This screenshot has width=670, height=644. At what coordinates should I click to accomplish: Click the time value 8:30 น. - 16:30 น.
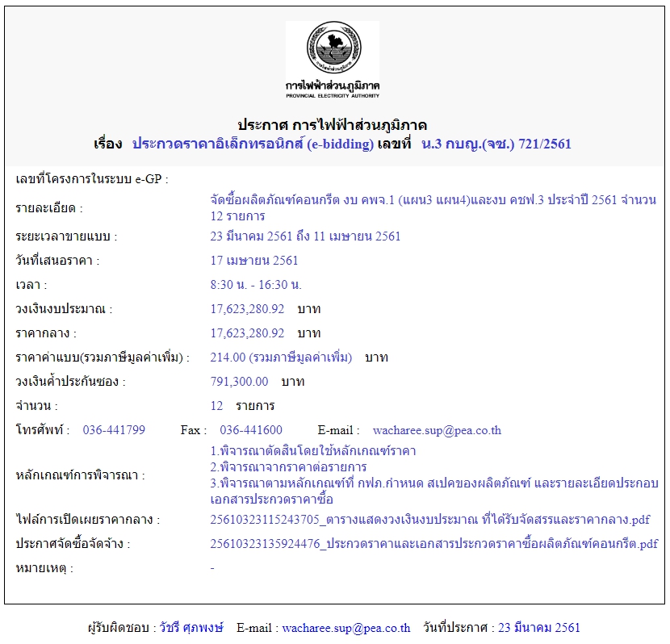pyautogui.click(x=256, y=284)
